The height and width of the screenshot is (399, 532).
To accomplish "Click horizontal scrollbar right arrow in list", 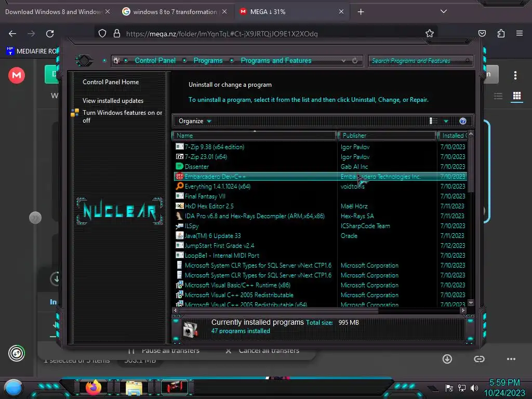I will tap(463, 310).
